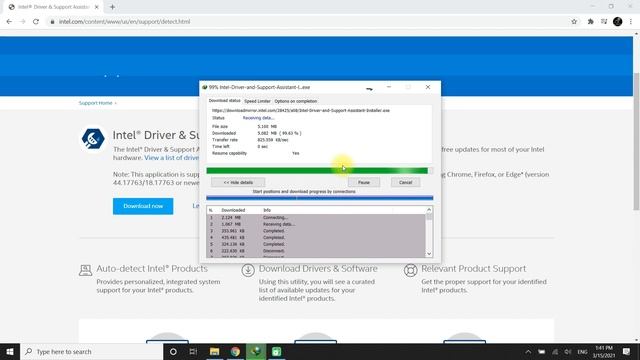Viewport: 640px width, 360px height.
Task: Open the View a list of drivers link
Action: [171, 158]
